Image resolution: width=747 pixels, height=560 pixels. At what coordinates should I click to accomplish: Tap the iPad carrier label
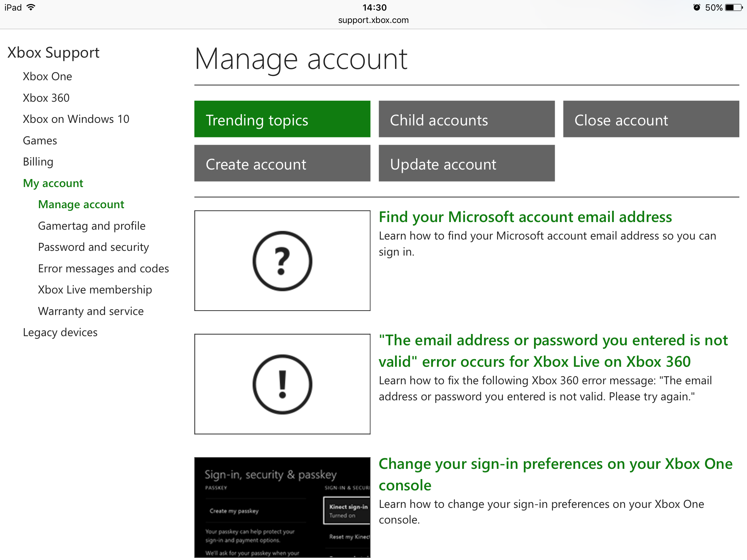point(13,7)
